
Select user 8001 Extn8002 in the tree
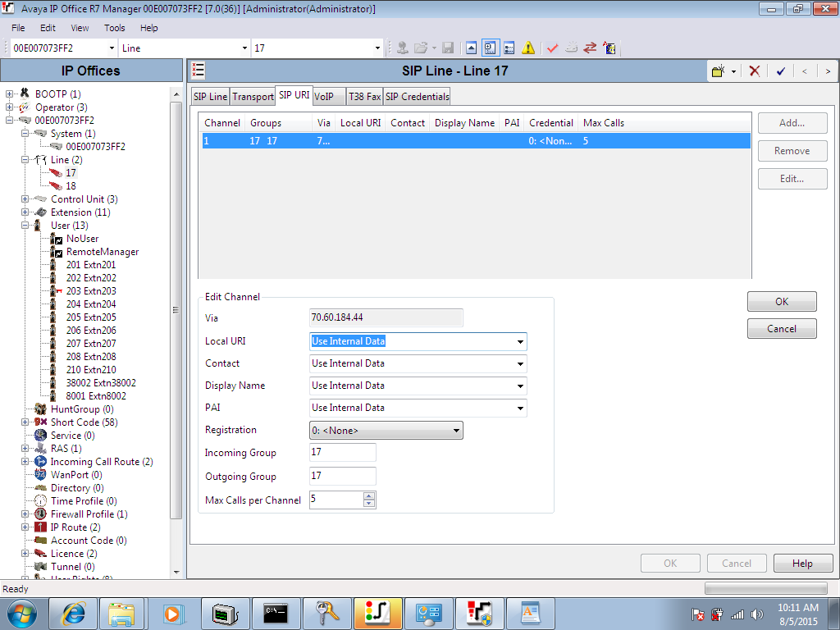coord(96,396)
